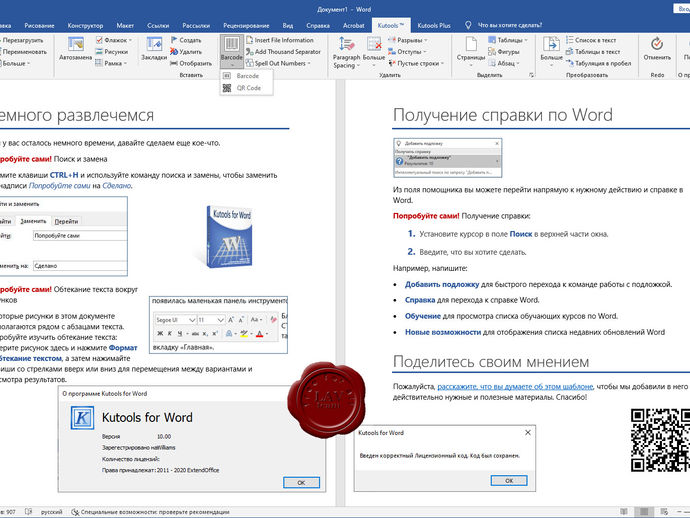Open the Больше dropdown in the Удалить group
Viewport: 690px width, 518px height.
tap(374, 53)
